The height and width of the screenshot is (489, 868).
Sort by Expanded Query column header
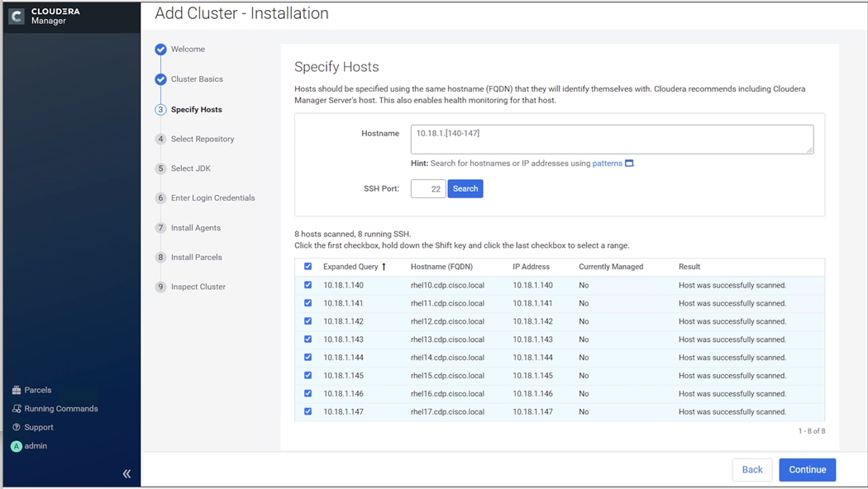(351, 267)
